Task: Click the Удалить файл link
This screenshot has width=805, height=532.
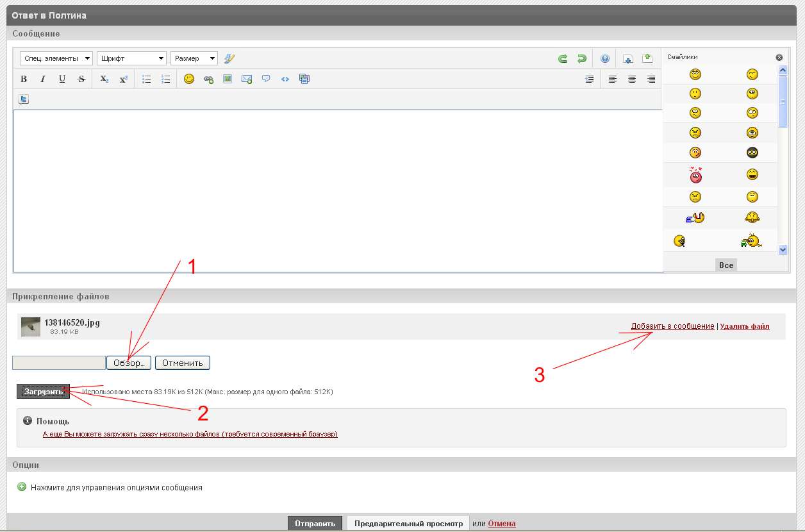Action: click(x=745, y=326)
